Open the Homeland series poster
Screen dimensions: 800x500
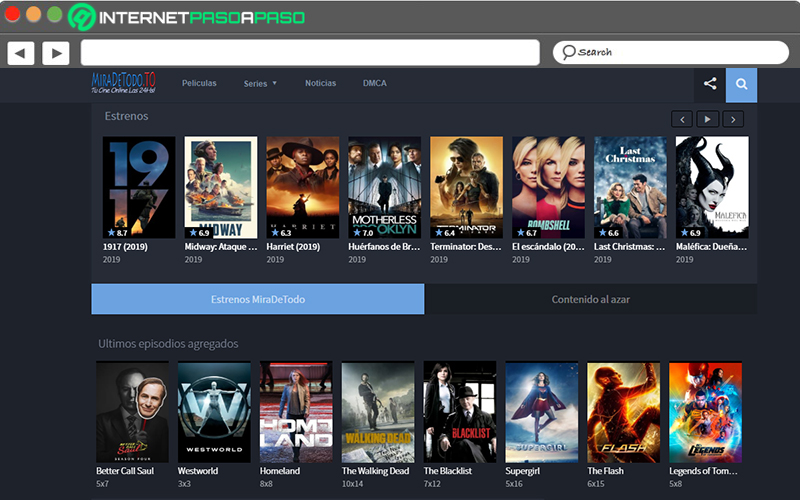click(296, 412)
